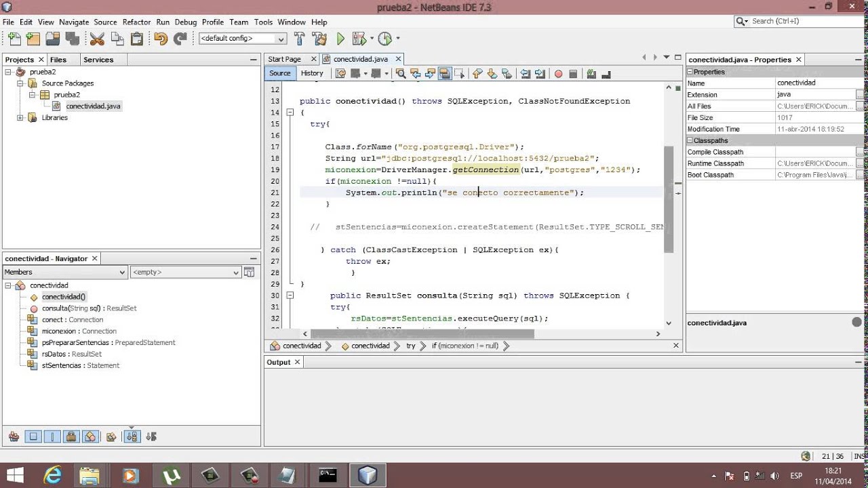Switch to the Start Page tab
The width and height of the screenshot is (868, 488).
pyautogui.click(x=285, y=59)
